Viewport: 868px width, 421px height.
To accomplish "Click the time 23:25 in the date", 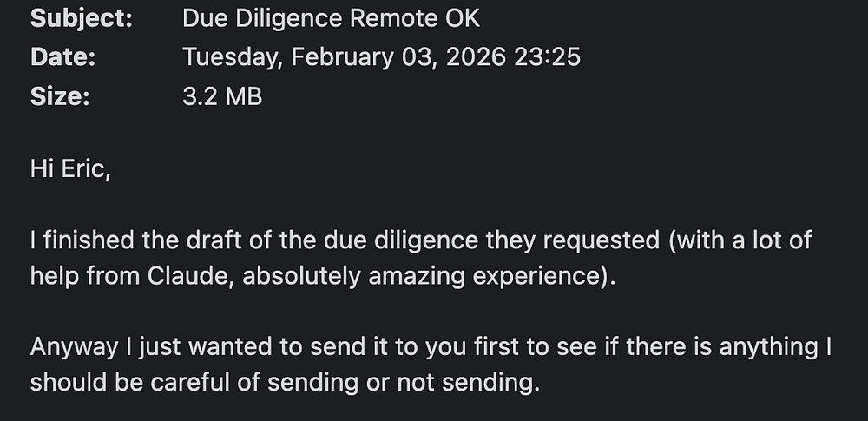I will (x=549, y=57).
